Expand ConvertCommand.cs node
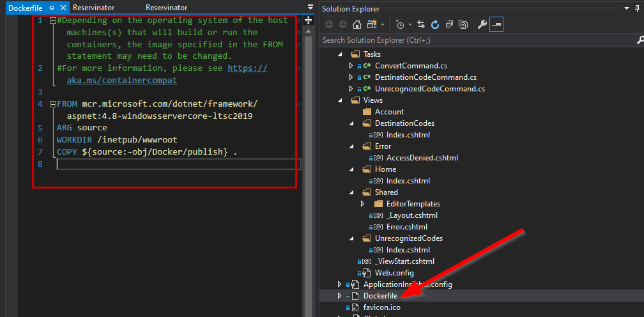The height and width of the screenshot is (317, 644). coord(350,66)
